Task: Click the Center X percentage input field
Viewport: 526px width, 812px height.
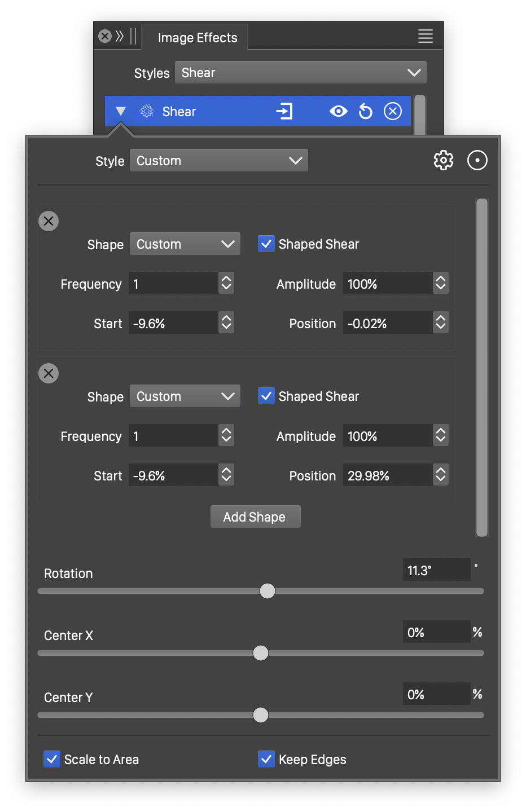Action: (436, 632)
